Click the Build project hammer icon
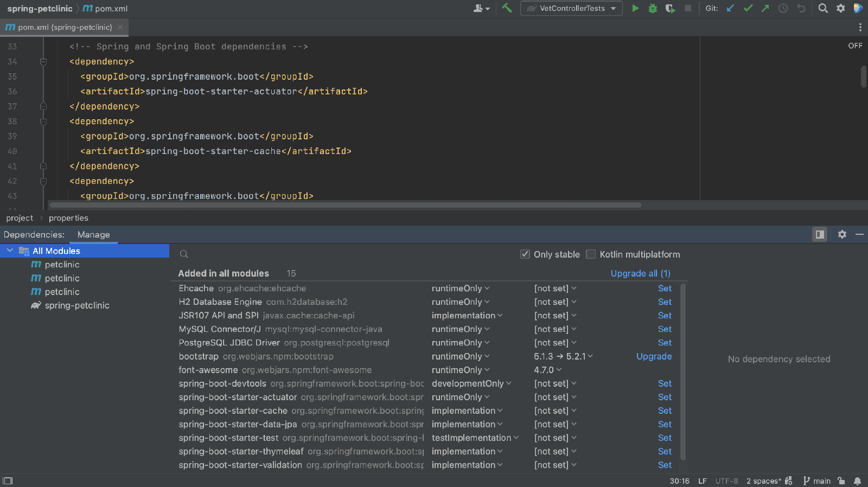This screenshot has width=868, height=487. 507,8
